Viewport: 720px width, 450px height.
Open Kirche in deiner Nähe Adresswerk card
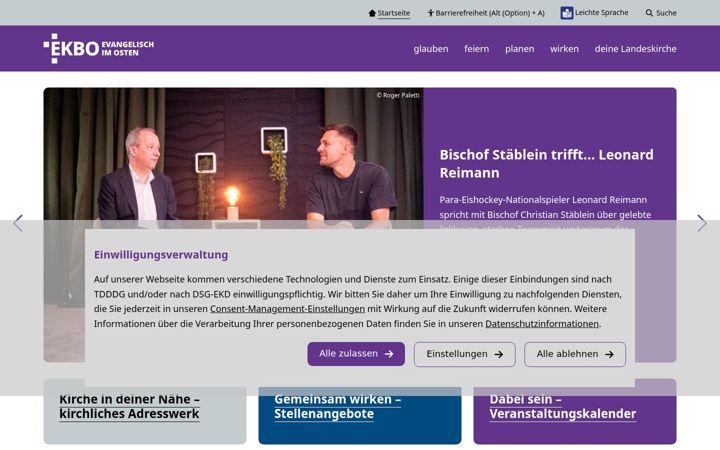(145, 411)
